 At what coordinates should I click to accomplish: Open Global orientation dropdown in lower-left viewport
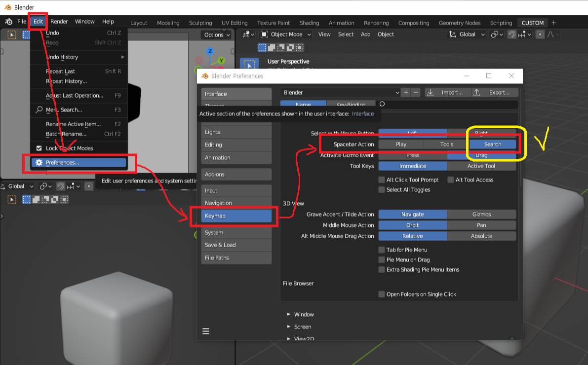[x=18, y=186]
